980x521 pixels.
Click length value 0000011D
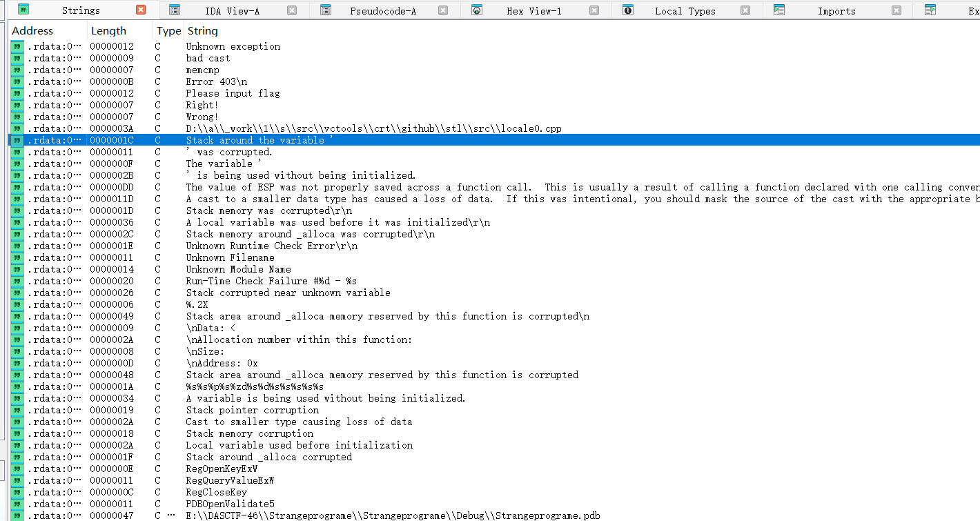click(112, 199)
